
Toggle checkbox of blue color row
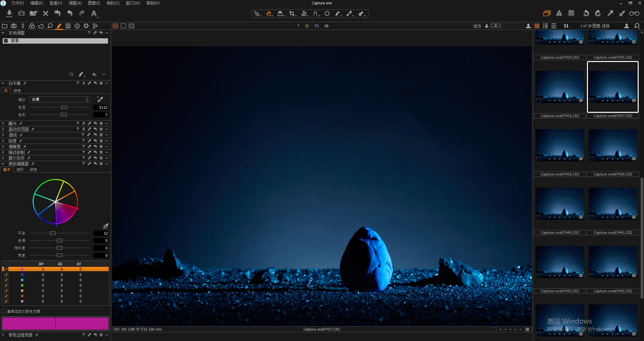click(6, 275)
